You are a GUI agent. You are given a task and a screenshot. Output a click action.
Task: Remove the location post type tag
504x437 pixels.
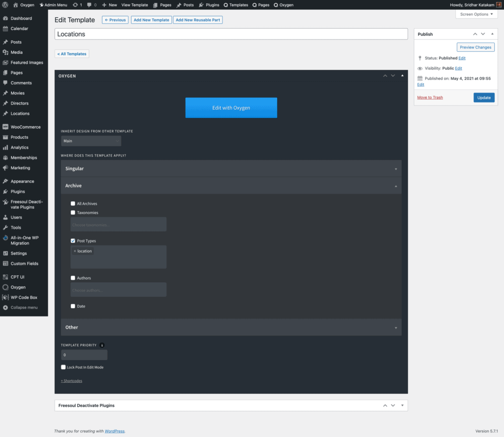click(75, 251)
